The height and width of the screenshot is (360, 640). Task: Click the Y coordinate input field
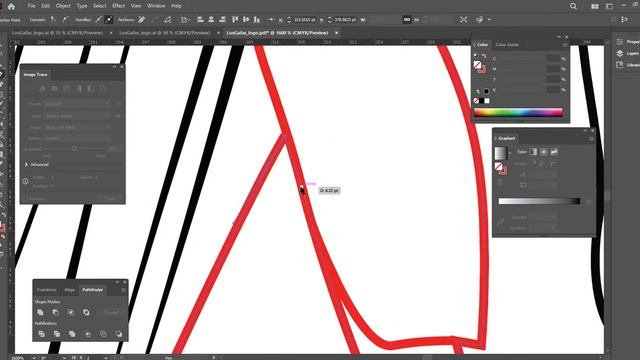point(344,20)
